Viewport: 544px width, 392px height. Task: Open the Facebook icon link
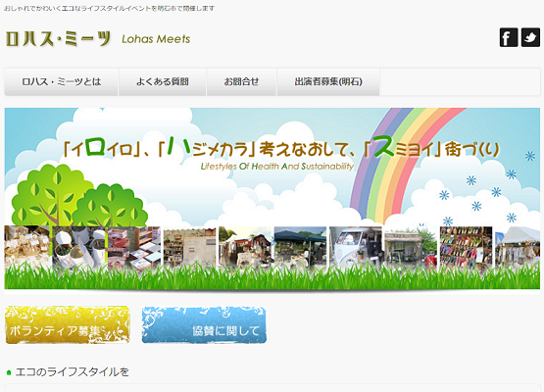click(509, 37)
